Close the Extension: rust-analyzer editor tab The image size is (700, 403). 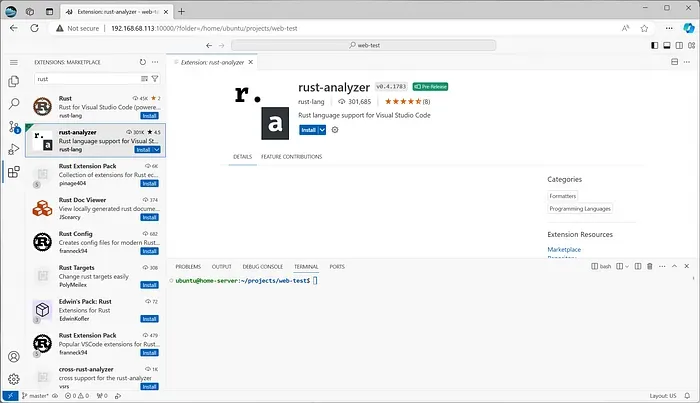251,62
